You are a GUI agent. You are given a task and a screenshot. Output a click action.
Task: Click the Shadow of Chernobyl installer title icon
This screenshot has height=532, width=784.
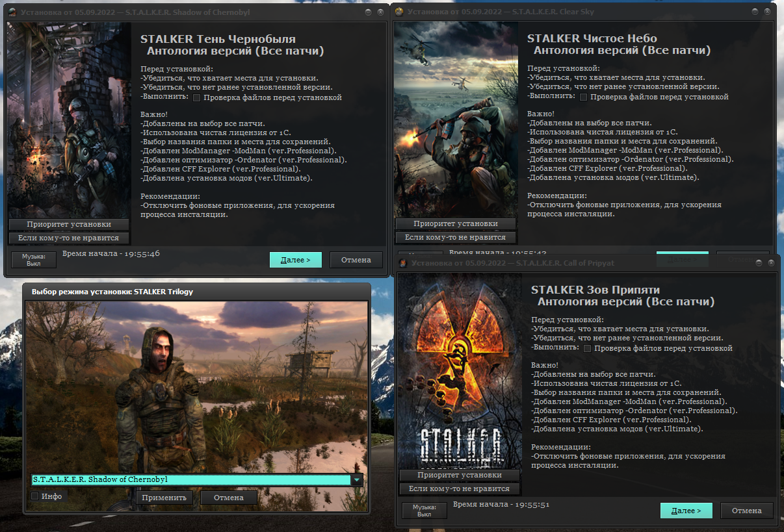(12, 12)
